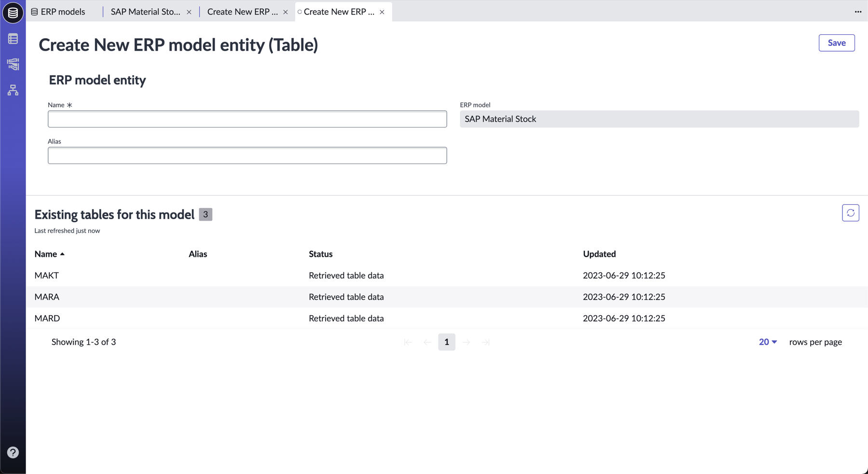Click MAKT's Retrieved table data status
Screen dimensions: 868x474
(346, 276)
